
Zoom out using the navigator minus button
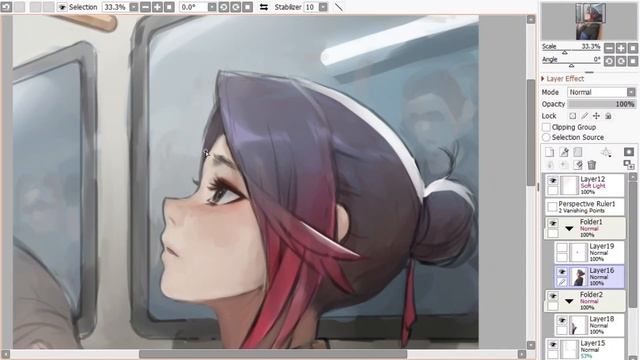[609, 48]
